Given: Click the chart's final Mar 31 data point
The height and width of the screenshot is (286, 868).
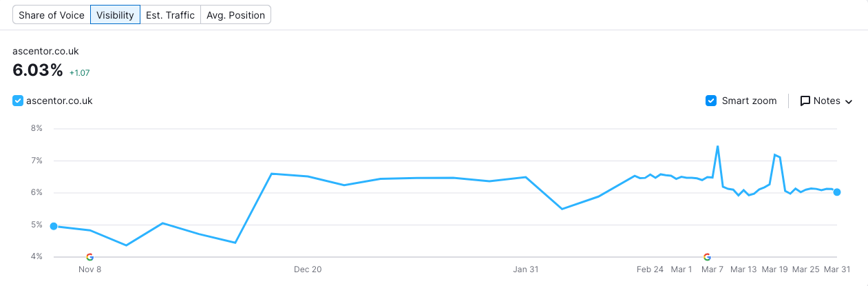Looking at the screenshot, I should (x=837, y=192).
